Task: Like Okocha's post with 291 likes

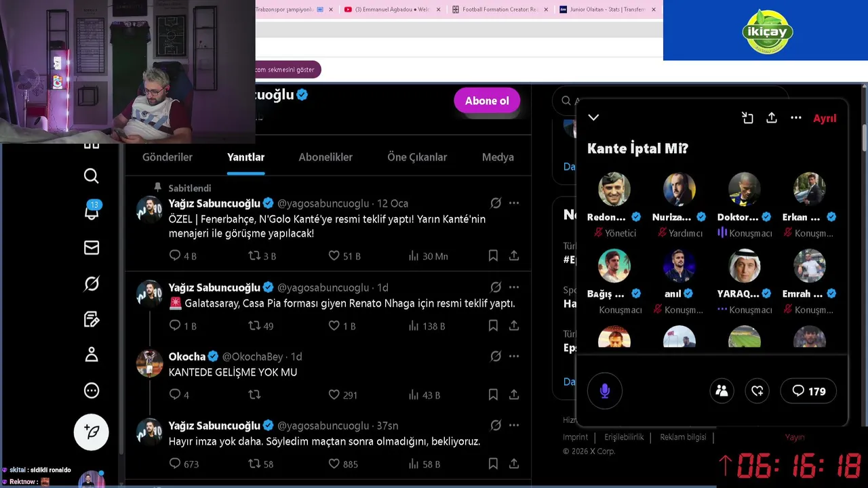Action: 334,394
